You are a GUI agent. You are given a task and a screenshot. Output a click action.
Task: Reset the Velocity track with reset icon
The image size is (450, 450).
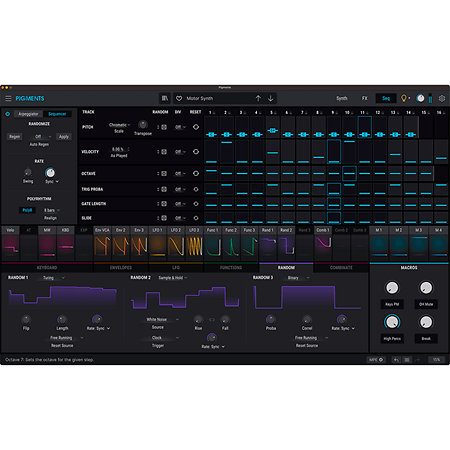pos(196,152)
